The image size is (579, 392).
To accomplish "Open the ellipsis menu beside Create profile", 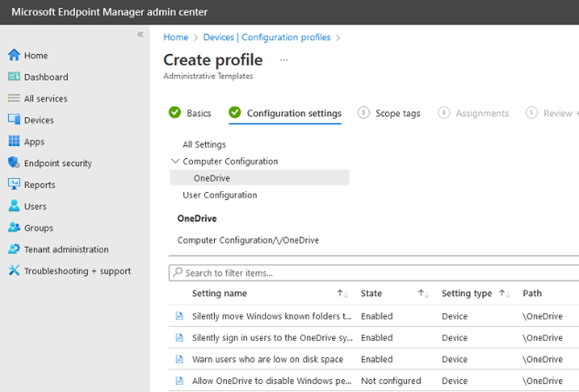I will [284, 59].
